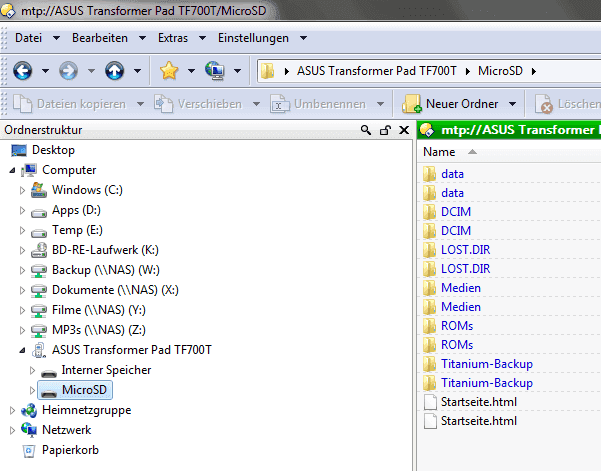The height and width of the screenshot is (471, 601).
Task: Expand the Windows (C:) node
Action: (x=22, y=190)
